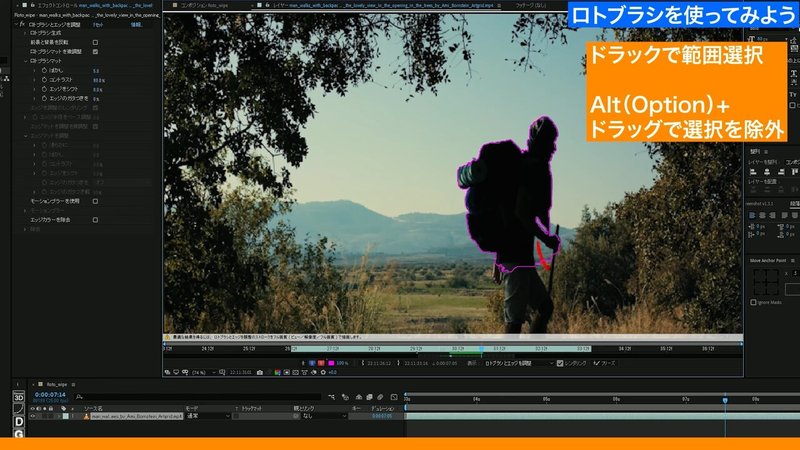Switch to the コンポジション Roto_wipe tab
800x450 pixels.
point(204,5)
